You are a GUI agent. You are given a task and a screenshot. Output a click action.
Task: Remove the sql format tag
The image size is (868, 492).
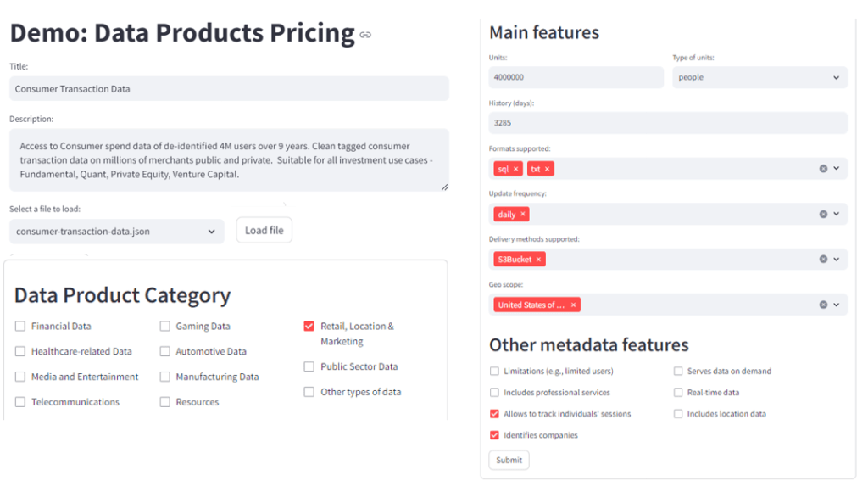(516, 169)
